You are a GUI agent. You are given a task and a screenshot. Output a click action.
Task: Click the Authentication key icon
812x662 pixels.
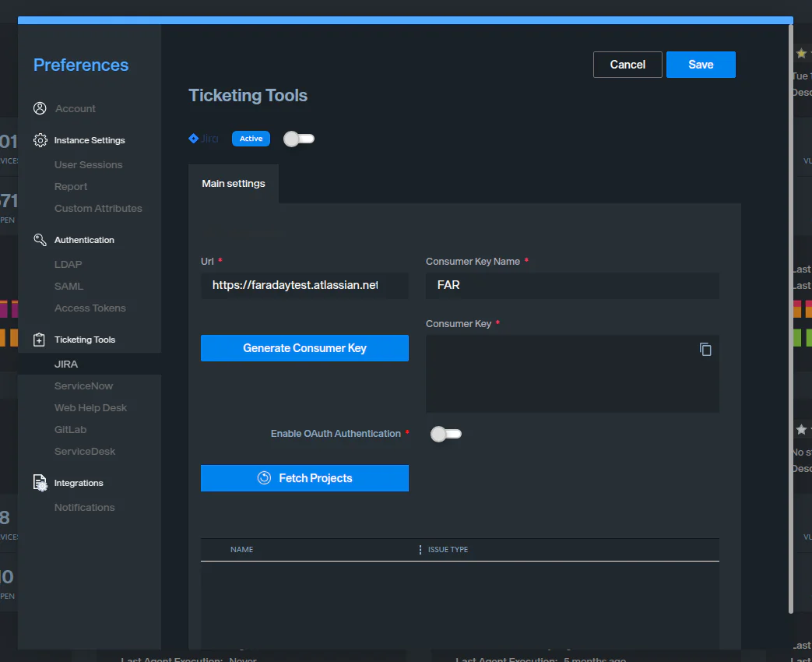(x=40, y=240)
